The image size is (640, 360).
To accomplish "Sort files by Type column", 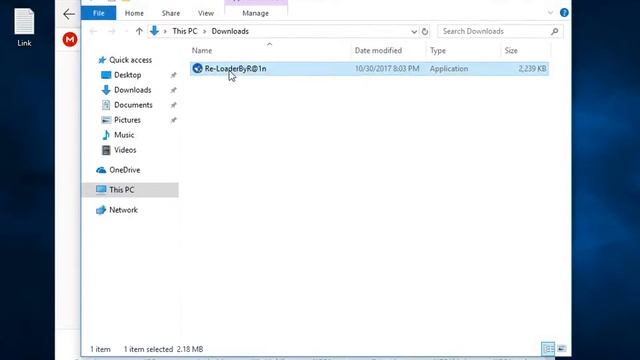I will 438,51.
